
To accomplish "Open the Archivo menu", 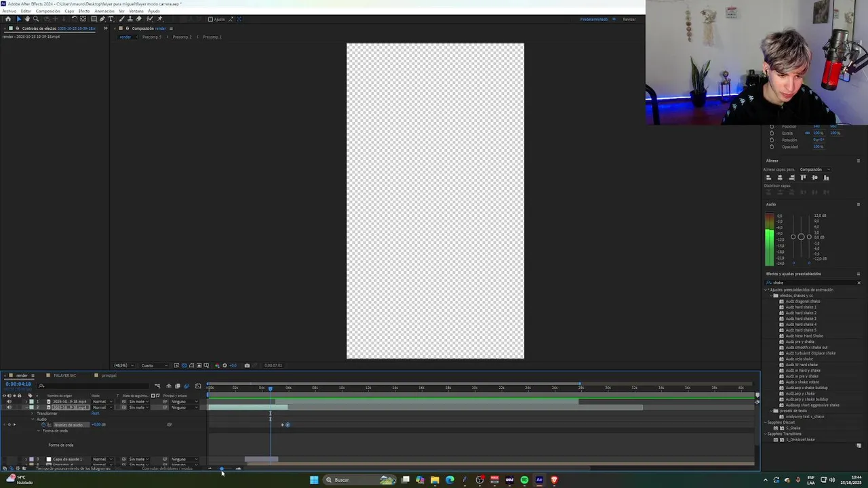I will coord(9,11).
